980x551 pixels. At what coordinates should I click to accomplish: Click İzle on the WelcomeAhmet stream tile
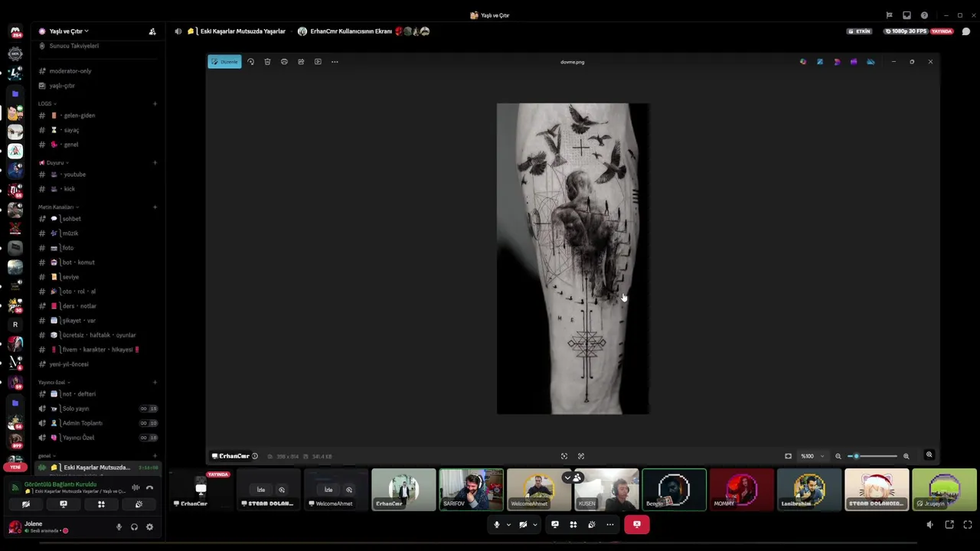click(x=328, y=490)
